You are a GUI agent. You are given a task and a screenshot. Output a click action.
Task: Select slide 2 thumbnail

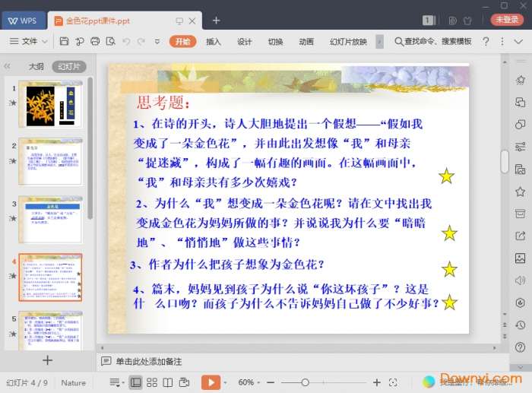point(51,162)
